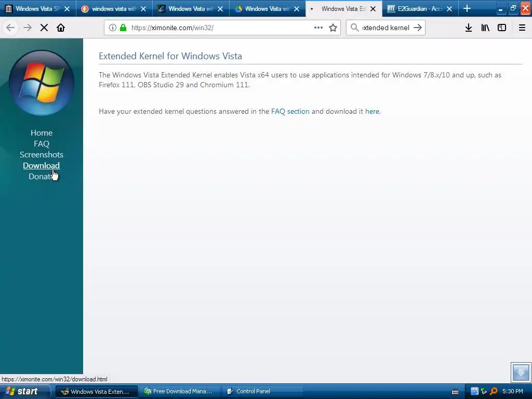Switch to Control Panel taskbar item
The height and width of the screenshot is (399, 532).
click(x=261, y=391)
